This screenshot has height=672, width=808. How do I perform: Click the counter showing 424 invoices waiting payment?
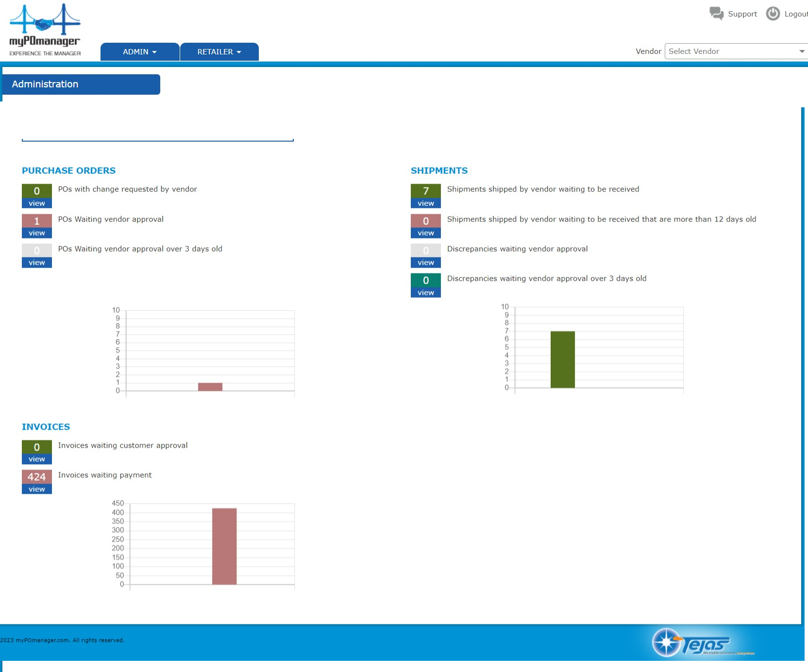(x=36, y=477)
